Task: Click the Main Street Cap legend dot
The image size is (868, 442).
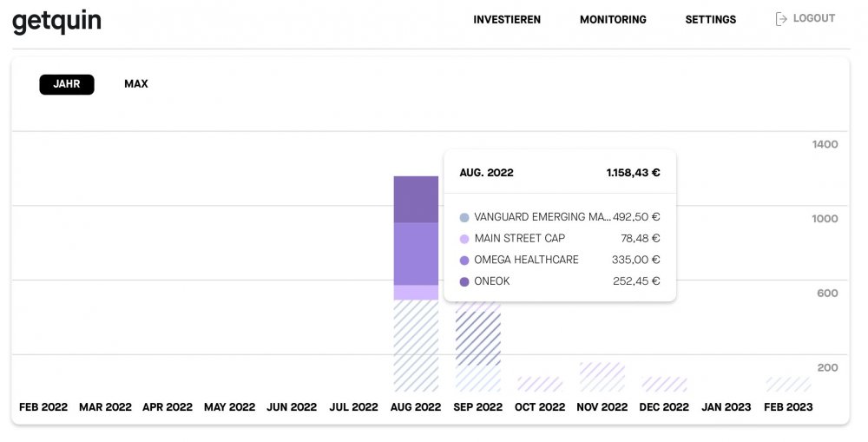Action: coord(464,239)
